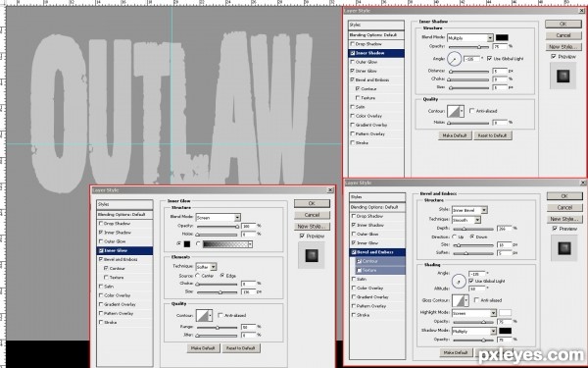Click Make Default in Bevel and Emboss dialog
This screenshot has height=368, width=588.
[456, 352]
